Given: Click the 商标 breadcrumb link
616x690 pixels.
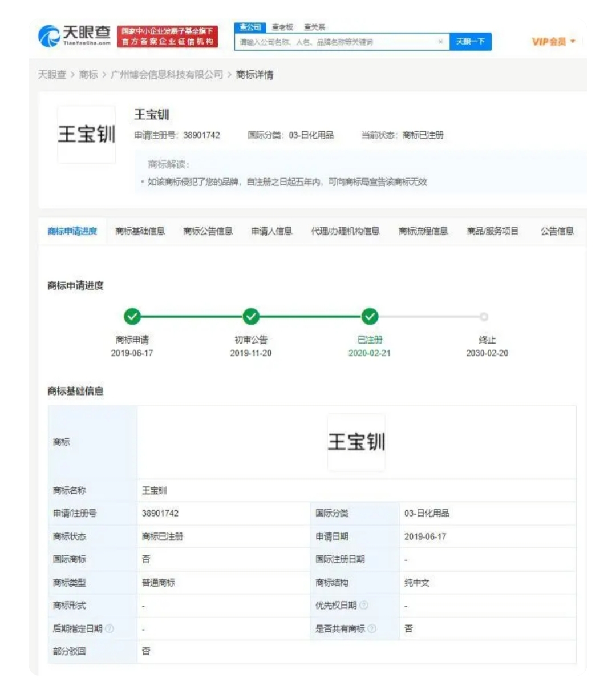Looking at the screenshot, I should pyautogui.click(x=88, y=75).
